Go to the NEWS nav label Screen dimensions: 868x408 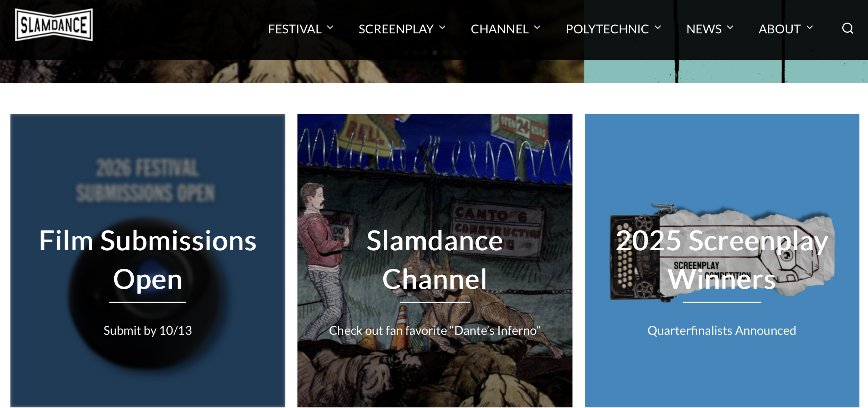[704, 29]
